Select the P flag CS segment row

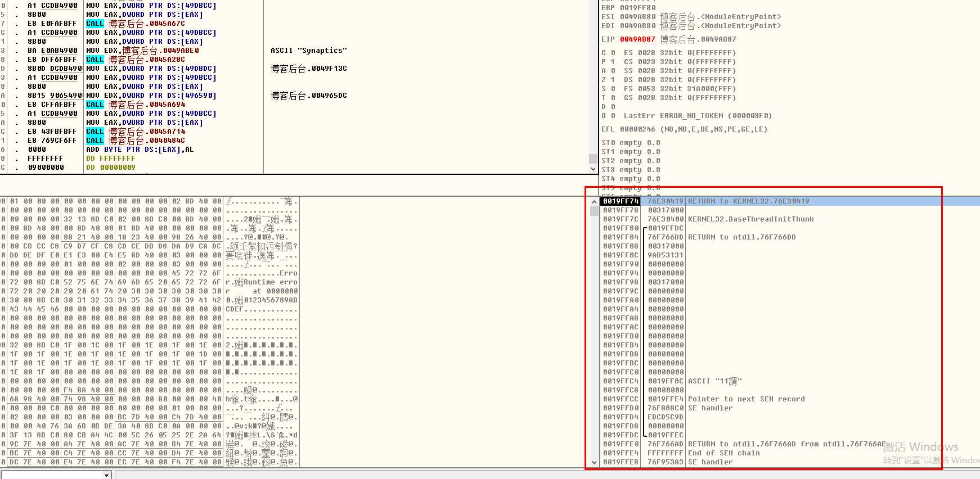point(669,62)
